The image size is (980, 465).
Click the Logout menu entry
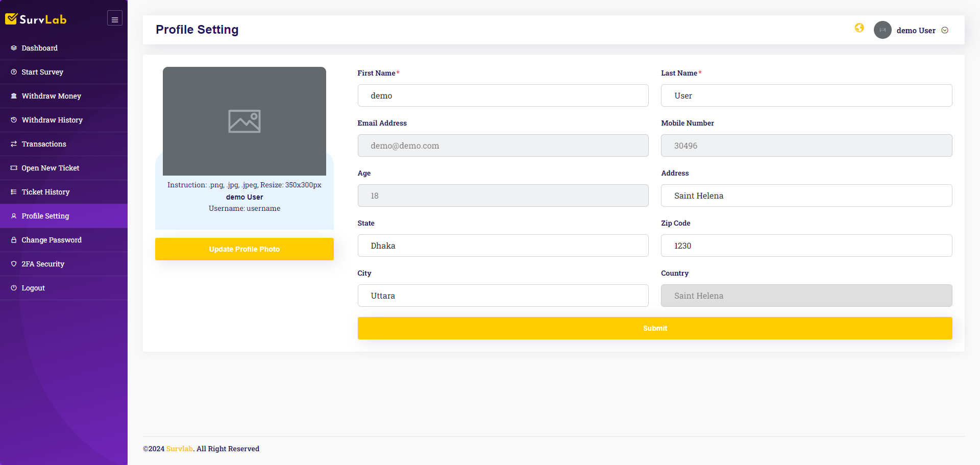tap(33, 288)
